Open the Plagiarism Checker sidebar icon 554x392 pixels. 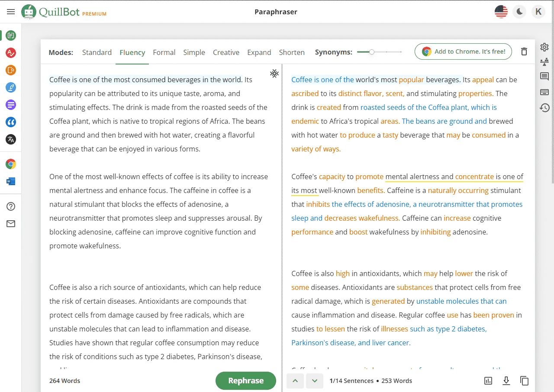(11, 70)
